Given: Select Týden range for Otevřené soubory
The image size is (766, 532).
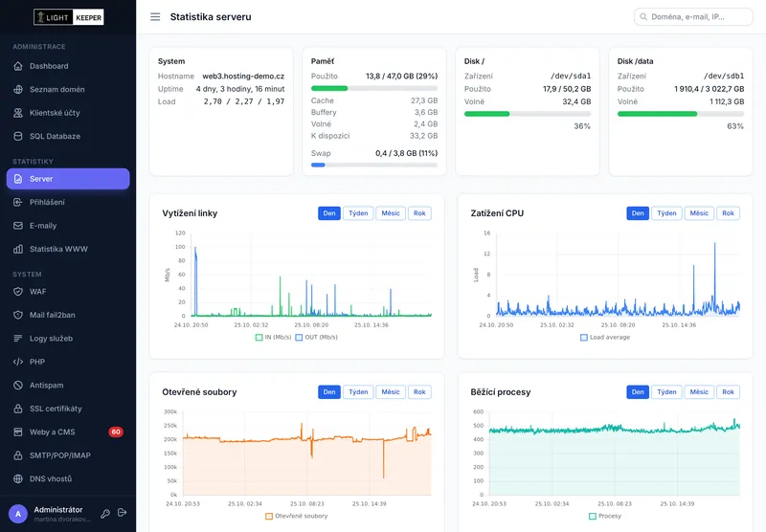Looking at the screenshot, I should tap(358, 392).
